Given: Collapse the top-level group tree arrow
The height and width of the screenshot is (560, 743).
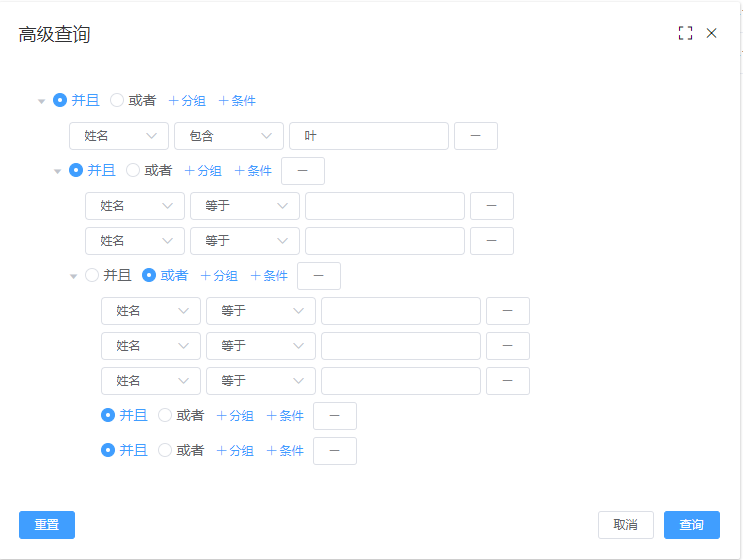Looking at the screenshot, I should pos(41,101).
